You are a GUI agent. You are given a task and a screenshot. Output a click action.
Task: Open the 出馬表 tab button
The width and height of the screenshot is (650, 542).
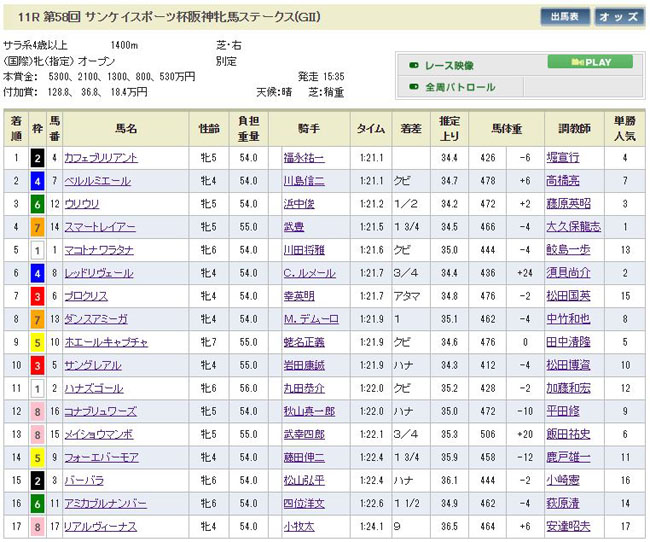(565, 17)
